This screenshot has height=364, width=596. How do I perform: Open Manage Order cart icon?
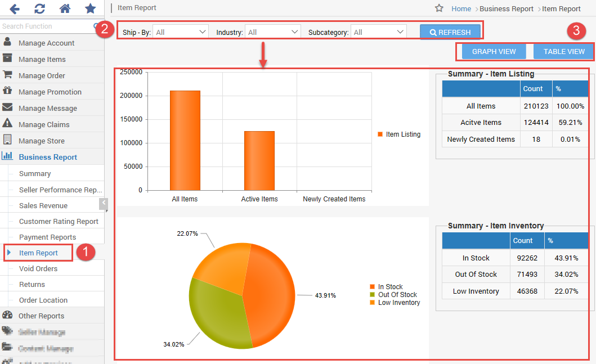[x=7, y=75]
